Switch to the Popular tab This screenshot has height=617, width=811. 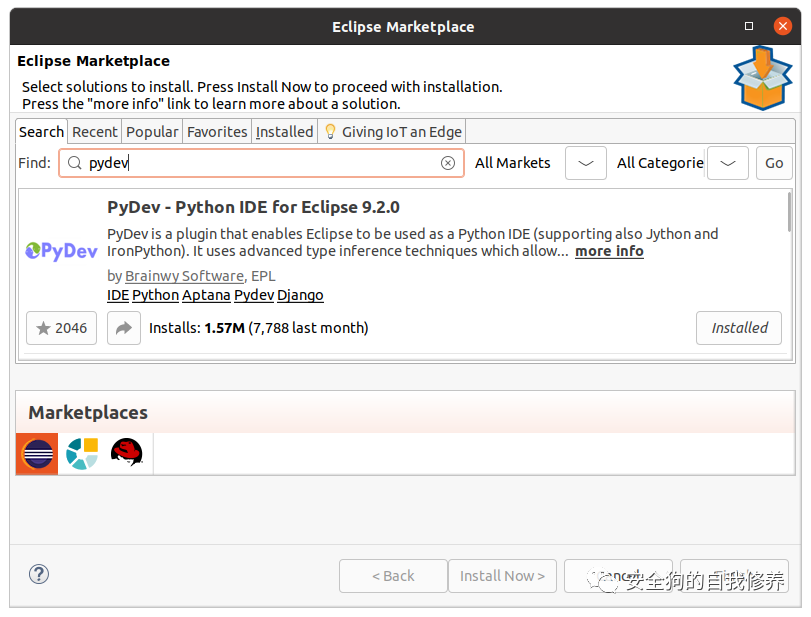(152, 132)
